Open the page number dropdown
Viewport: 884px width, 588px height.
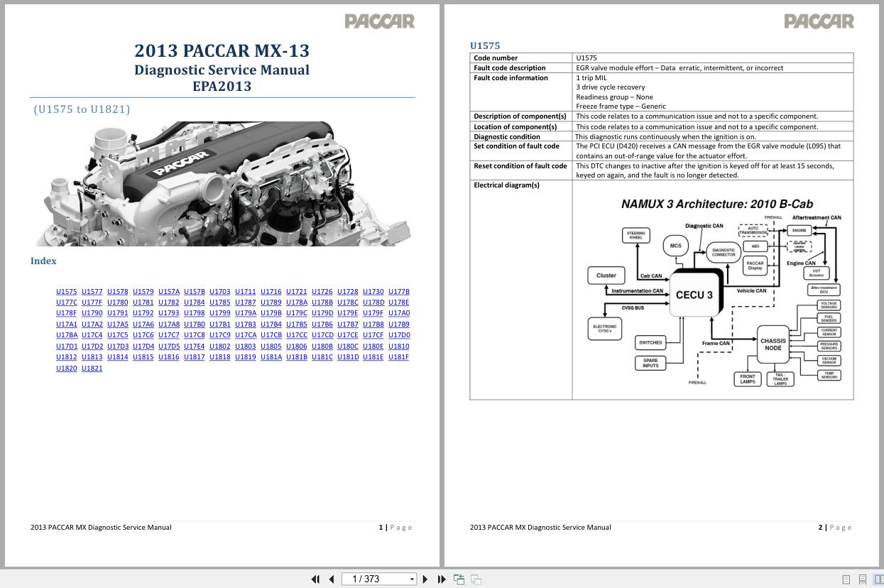412,579
